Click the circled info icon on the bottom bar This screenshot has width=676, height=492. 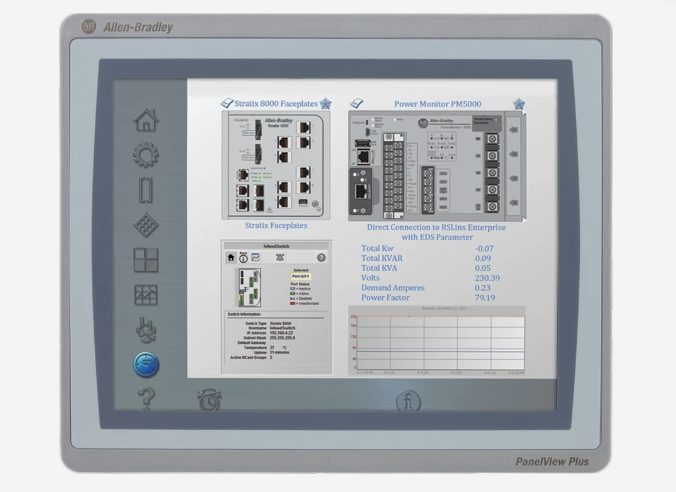tap(408, 401)
